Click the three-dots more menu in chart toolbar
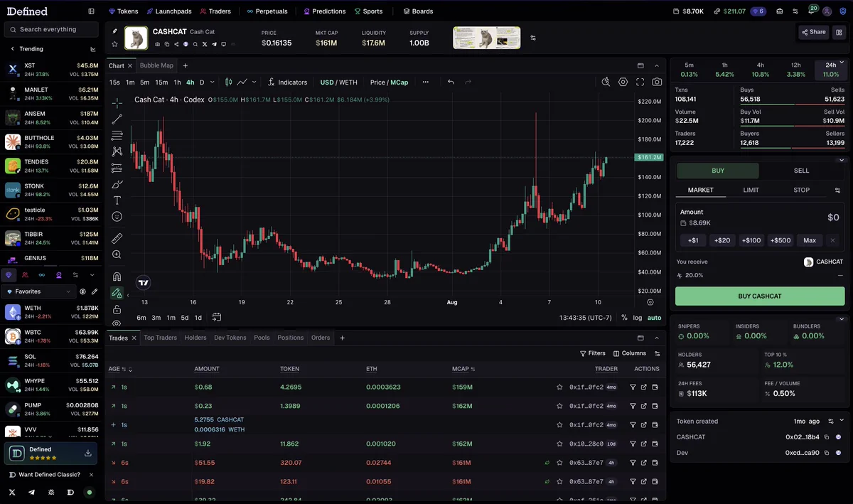Image resolution: width=853 pixels, height=504 pixels. [426, 82]
